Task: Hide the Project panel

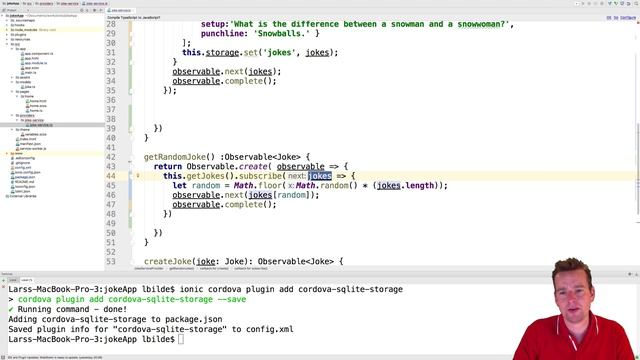Action: (100, 10)
